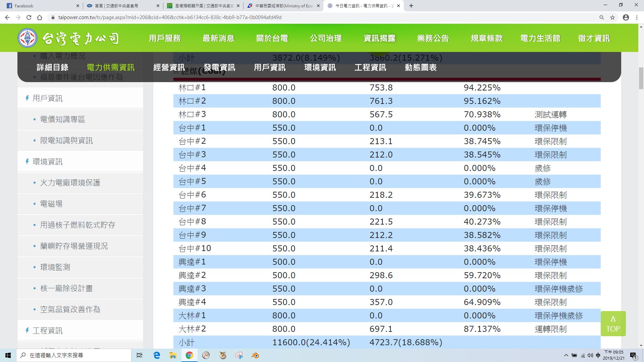Select 動態圖表 submenu item
The height and width of the screenshot is (362, 644).
coord(421,67)
